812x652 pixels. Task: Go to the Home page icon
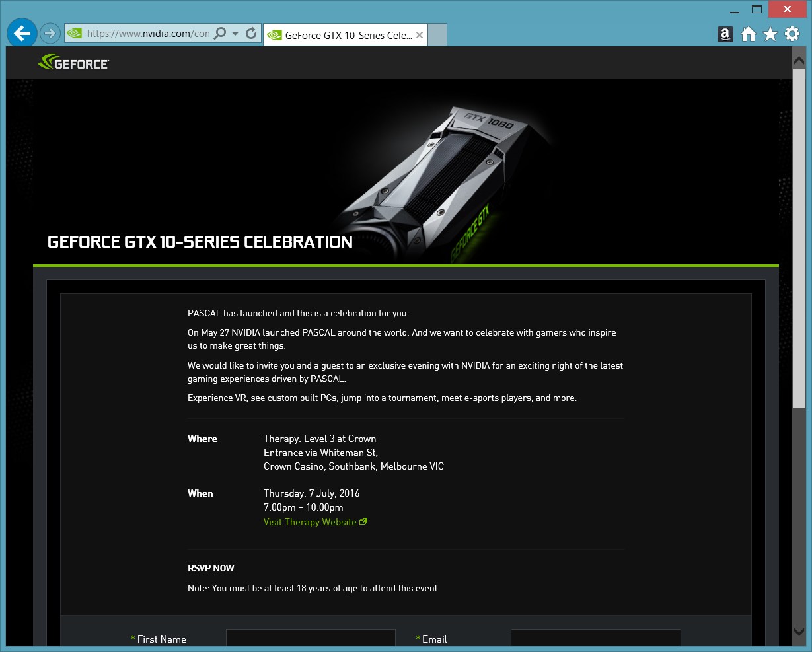748,34
